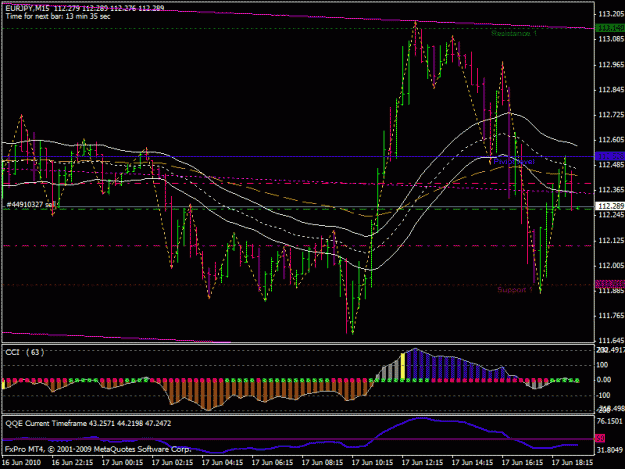The image size is (625, 469).
Task: Click the 111.645 price axis value
Action: click(611, 340)
